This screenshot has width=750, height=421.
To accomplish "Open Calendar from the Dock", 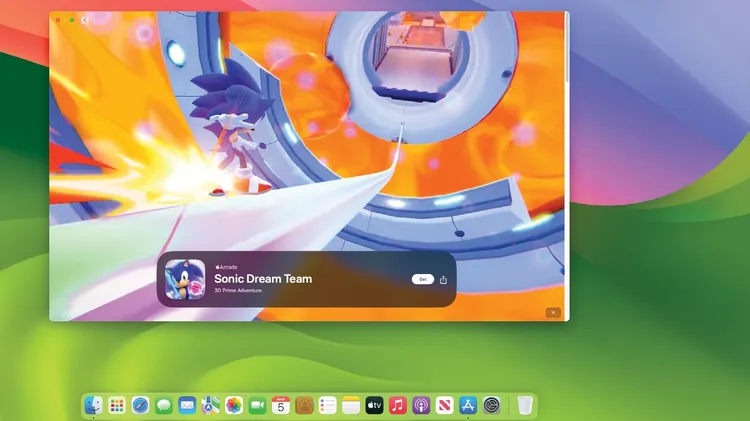I will click(x=281, y=406).
